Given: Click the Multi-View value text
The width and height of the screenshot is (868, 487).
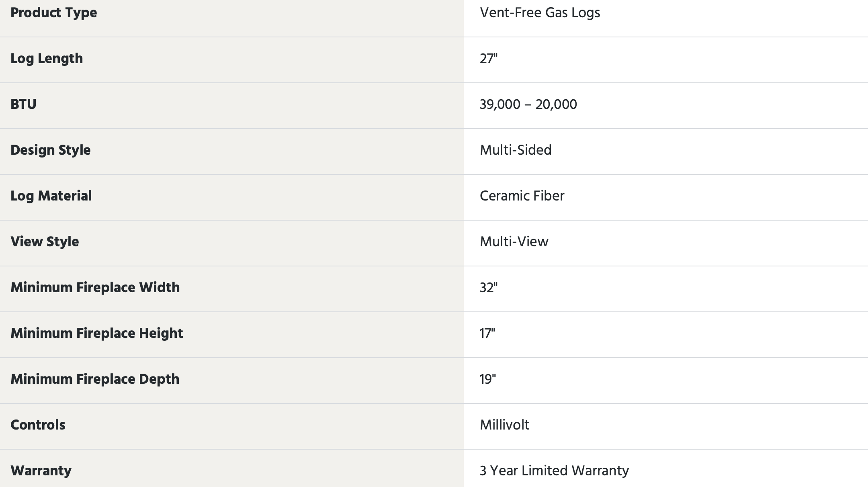Looking at the screenshot, I should point(514,242).
